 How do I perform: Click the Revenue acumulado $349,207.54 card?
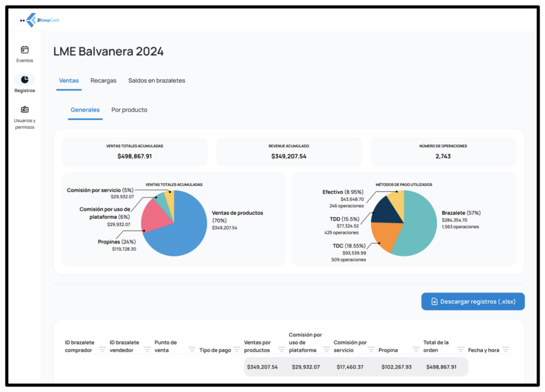pyautogui.click(x=289, y=152)
